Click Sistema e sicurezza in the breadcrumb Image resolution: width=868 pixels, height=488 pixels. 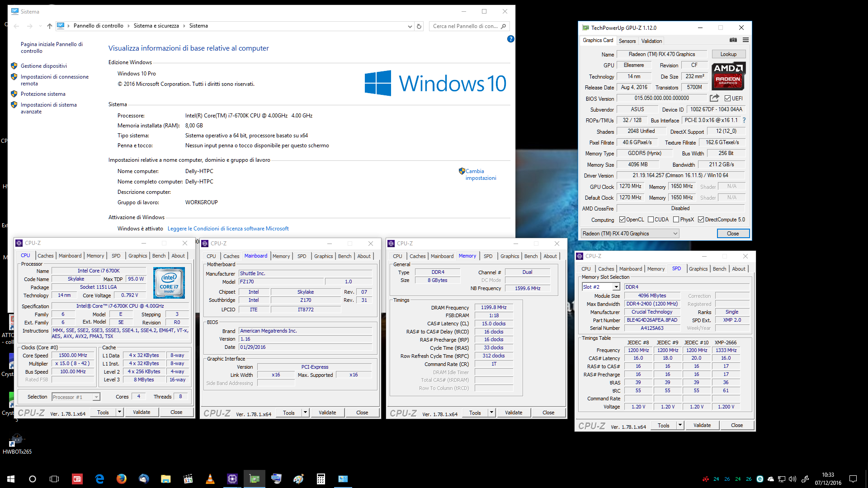point(156,26)
